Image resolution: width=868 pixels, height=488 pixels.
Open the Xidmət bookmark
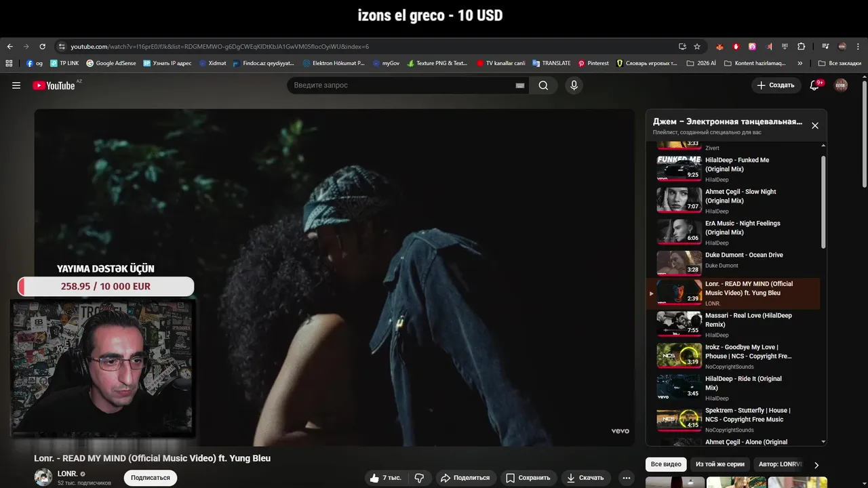pyautogui.click(x=212, y=63)
